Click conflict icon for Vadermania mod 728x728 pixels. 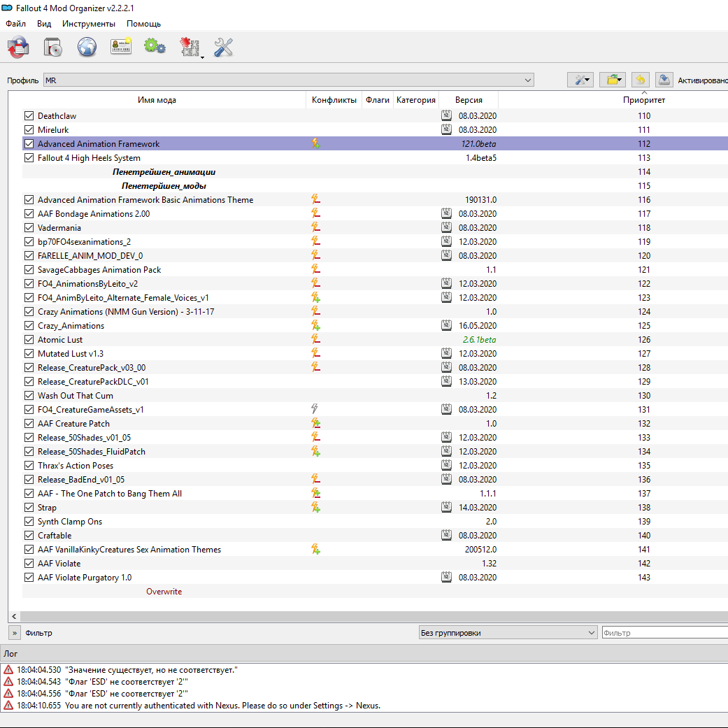(x=315, y=227)
